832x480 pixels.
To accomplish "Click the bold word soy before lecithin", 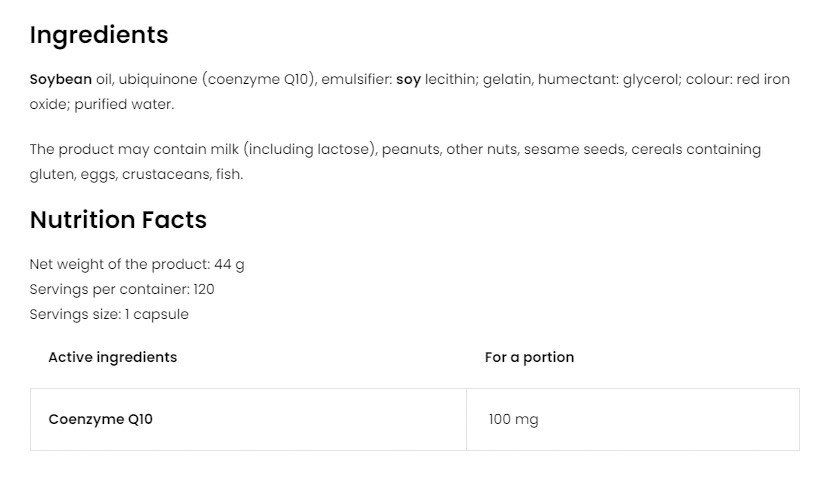I will 408,79.
